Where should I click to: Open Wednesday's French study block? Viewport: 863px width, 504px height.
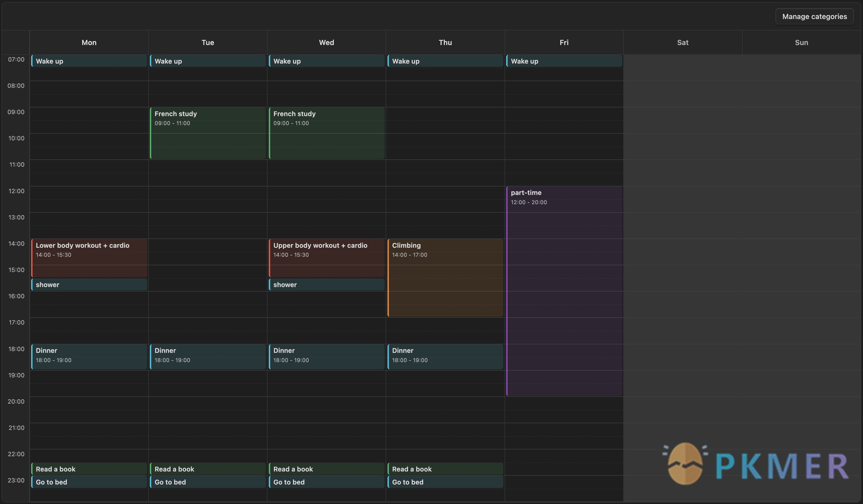[326, 133]
